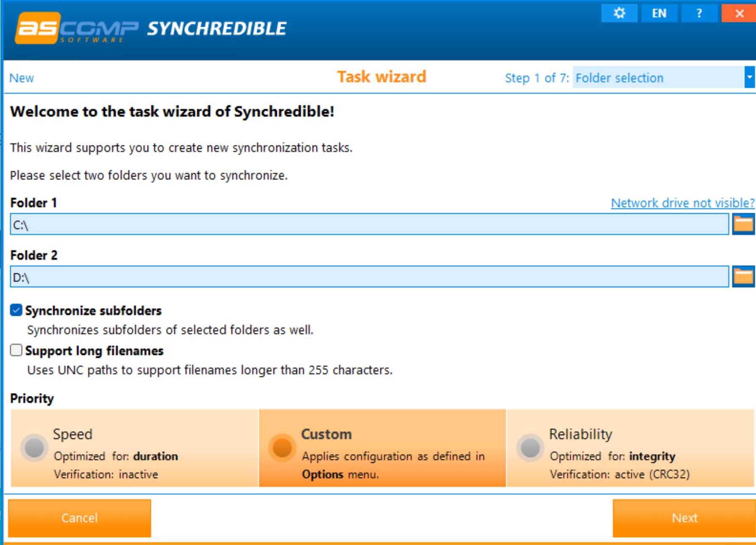Open 'Network drive not visible?' link

(x=683, y=203)
